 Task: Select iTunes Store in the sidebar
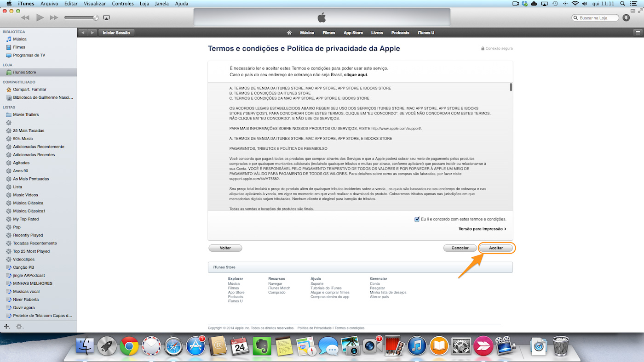(x=38, y=72)
